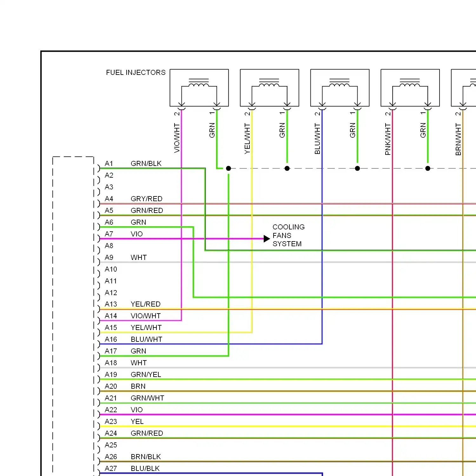Viewport: 476px width, 476px height.
Task: Click the VIO wire color on row A7
Action: click(137, 234)
